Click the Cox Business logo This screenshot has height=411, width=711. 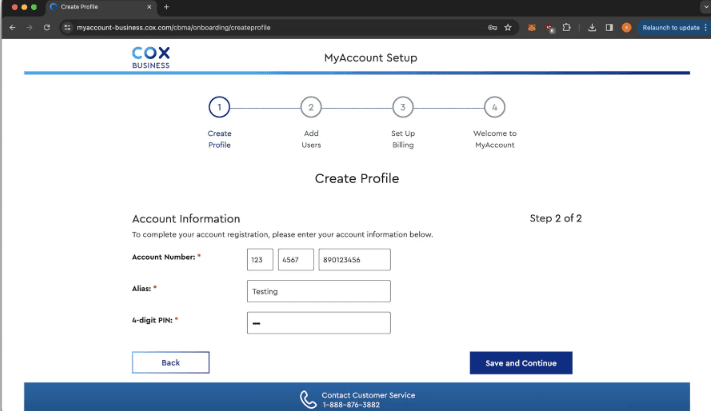(151, 57)
